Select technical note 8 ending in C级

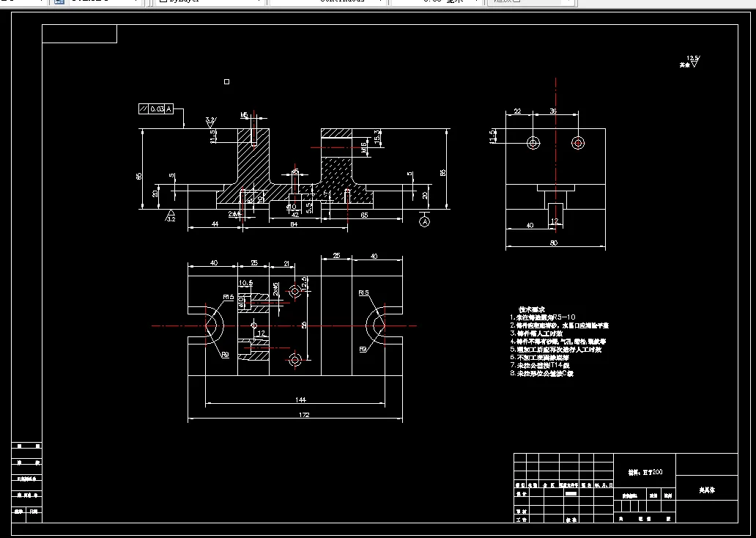click(x=542, y=374)
